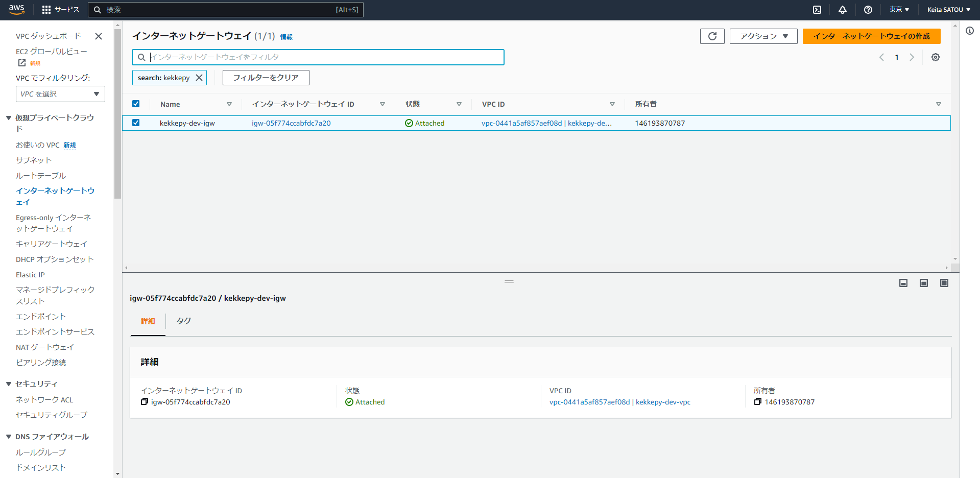Open Your VPCs in the sidebar
Image resolution: width=980 pixels, height=478 pixels.
pos(38,145)
